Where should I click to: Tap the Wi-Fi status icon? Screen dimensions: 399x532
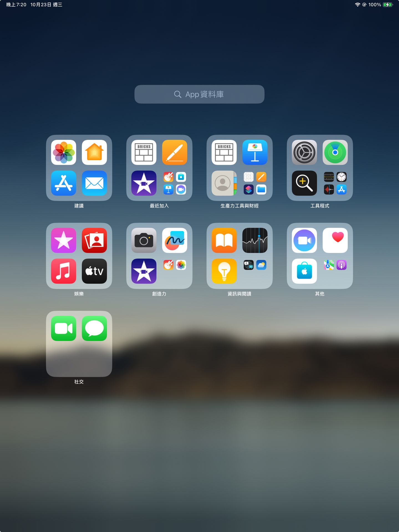357,5
